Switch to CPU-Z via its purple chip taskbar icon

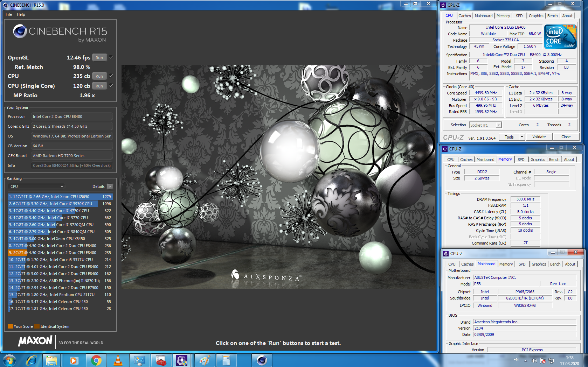pyautogui.click(x=182, y=360)
